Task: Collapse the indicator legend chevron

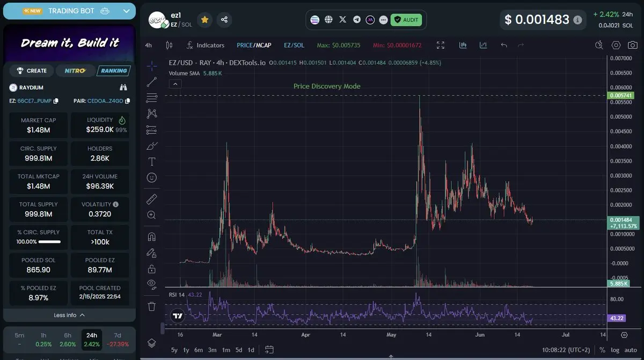Action: tap(174, 84)
